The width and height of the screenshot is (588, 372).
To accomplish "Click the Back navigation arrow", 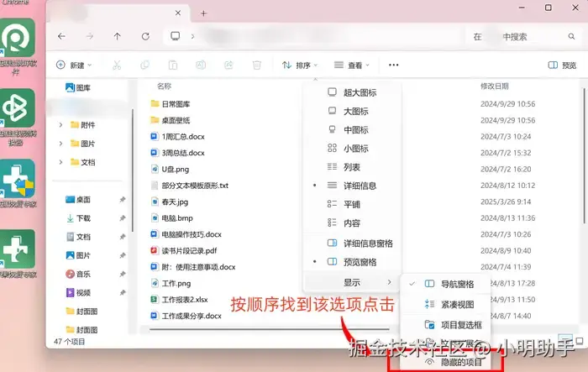I will 61,36.
